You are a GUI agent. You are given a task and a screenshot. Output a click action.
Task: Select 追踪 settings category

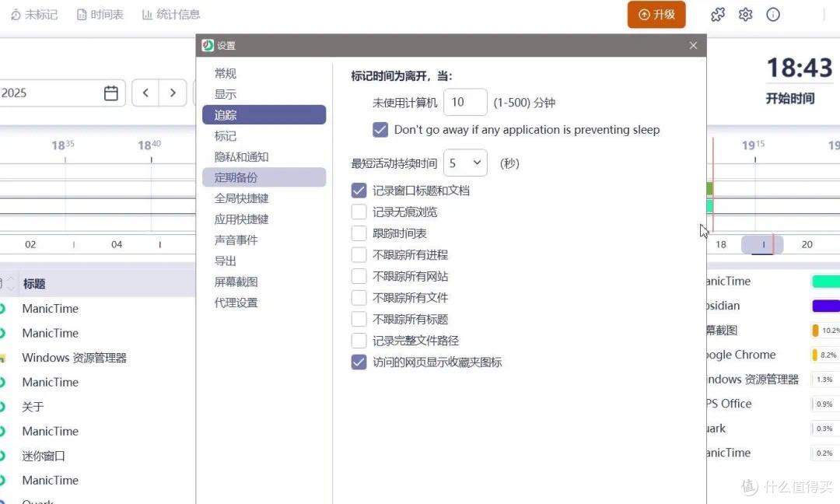tap(264, 114)
